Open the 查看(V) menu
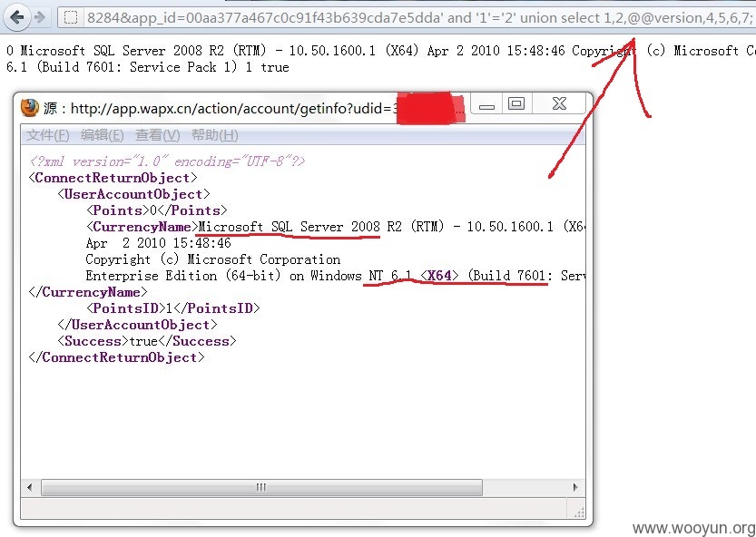The width and height of the screenshot is (756, 537). click(x=157, y=135)
